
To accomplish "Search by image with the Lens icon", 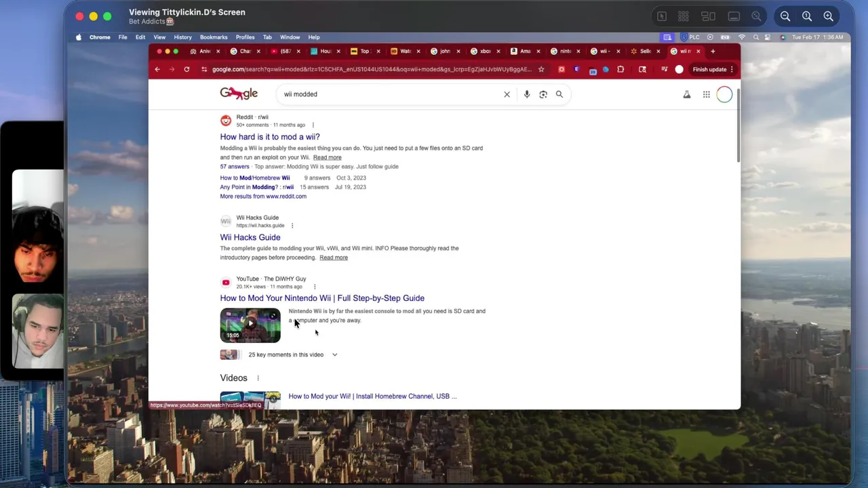I will (x=543, y=94).
